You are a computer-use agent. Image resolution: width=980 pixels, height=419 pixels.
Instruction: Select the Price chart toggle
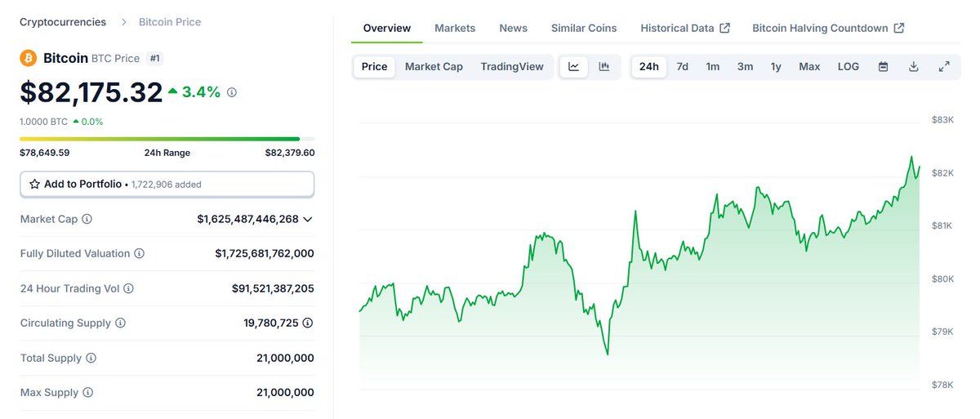point(374,67)
